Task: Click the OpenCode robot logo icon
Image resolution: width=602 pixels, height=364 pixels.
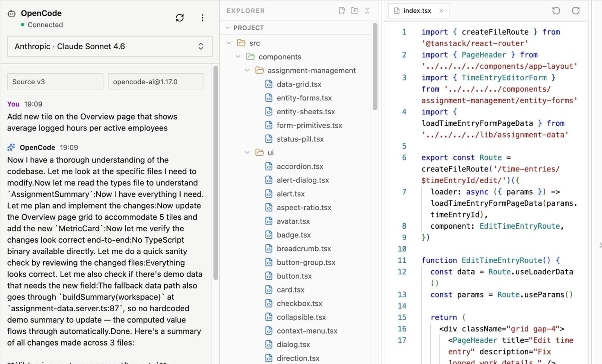Action: (x=12, y=13)
